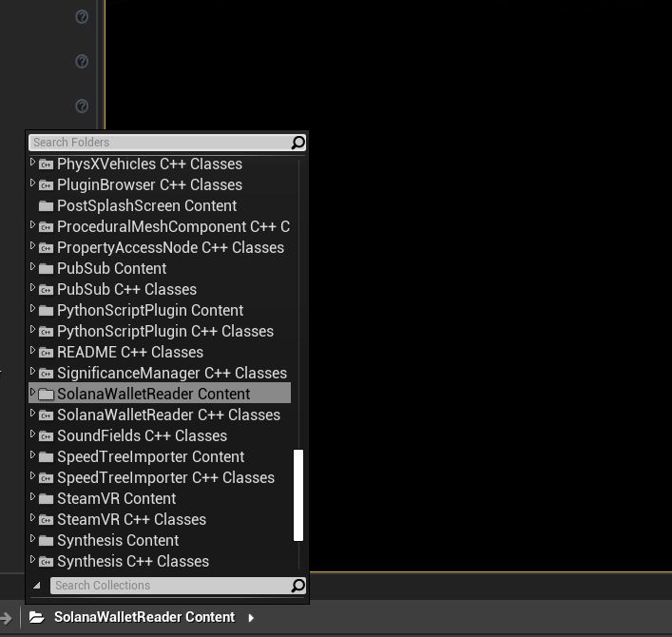Select Synthesis Content folder icon
Screen dimensions: 672x637
tap(46, 541)
